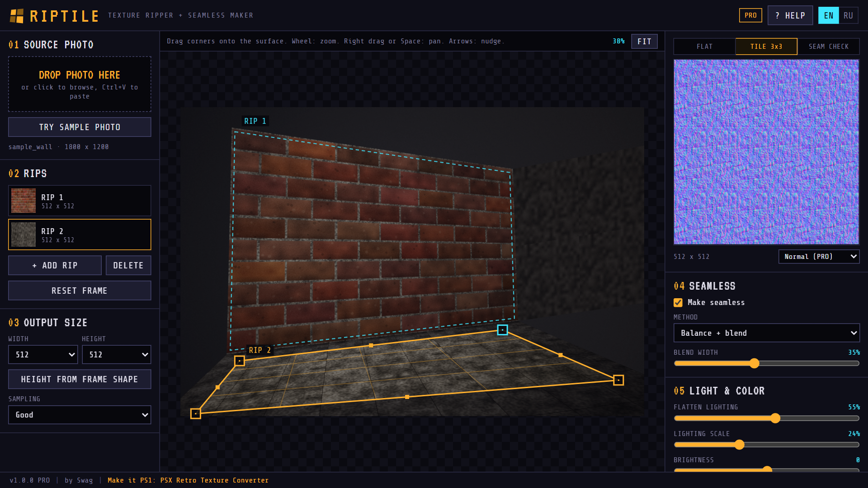Switch to the FLAT preview tab
The image size is (868, 488).
(x=704, y=47)
